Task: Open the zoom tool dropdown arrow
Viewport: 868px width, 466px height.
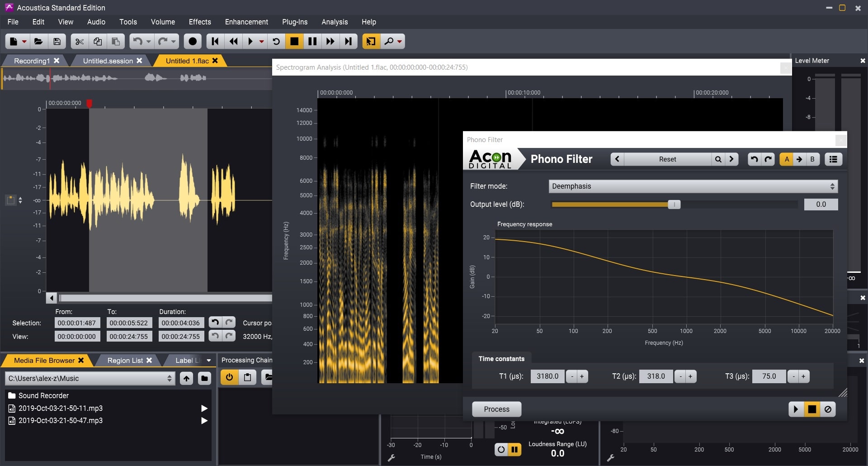Action: pyautogui.click(x=400, y=41)
